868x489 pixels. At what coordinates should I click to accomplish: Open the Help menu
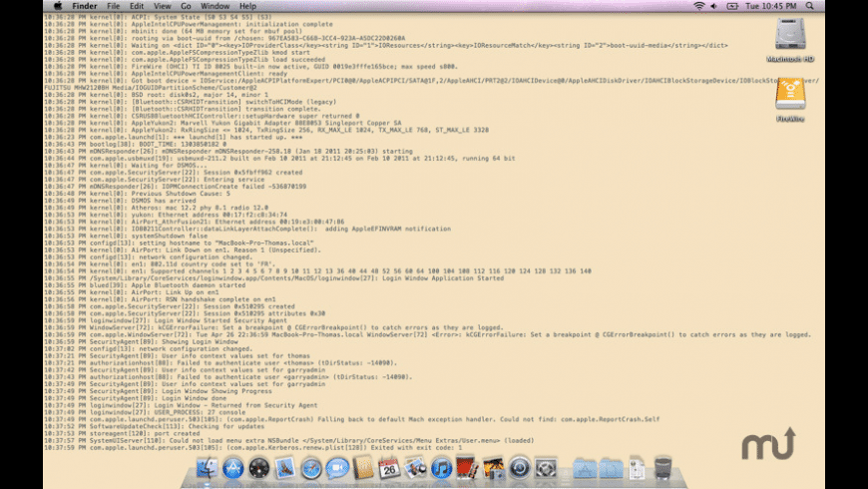click(247, 6)
